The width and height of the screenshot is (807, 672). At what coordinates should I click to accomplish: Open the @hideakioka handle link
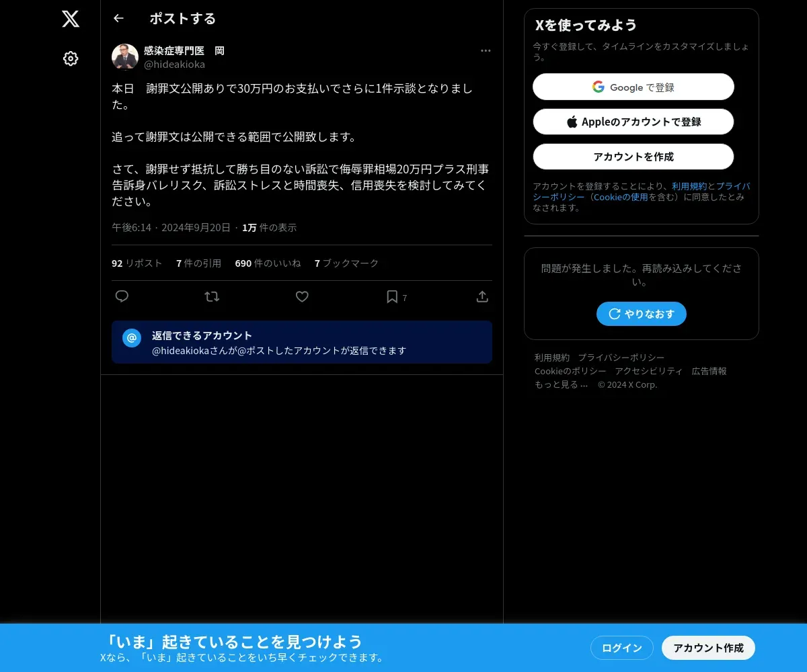pyautogui.click(x=175, y=65)
